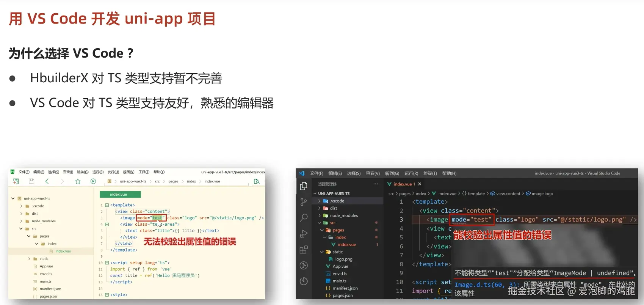Expand dist folder in HBuilderX tree
The width and height of the screenshot is (644, 305).
click(21, 214)
